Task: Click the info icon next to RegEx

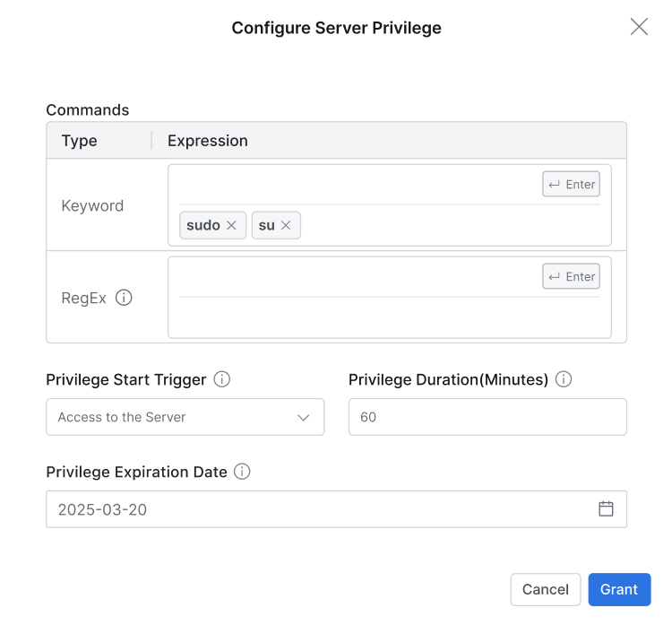Action: coord(124,298)
